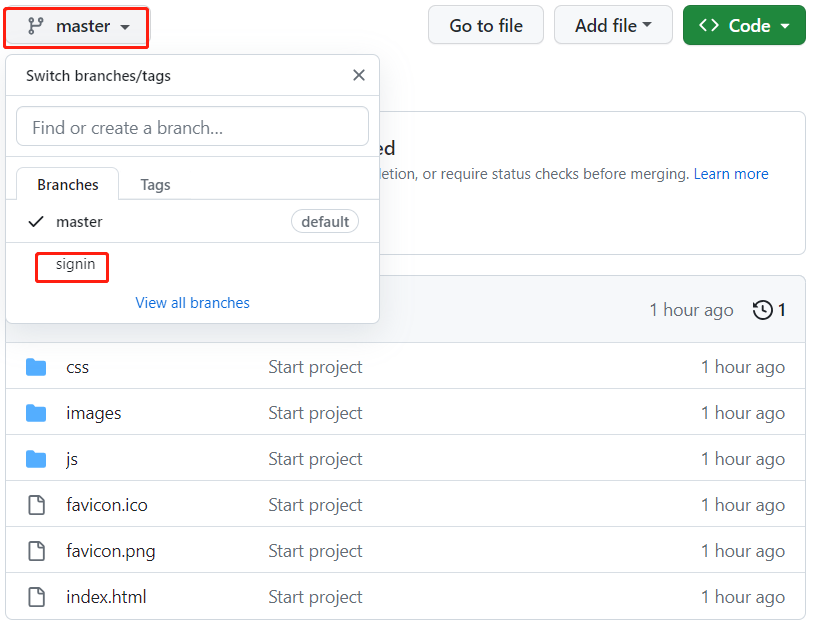The width and height of the screenshot is (813, 635).
Task: Click the git branch icon beside master
Action: point(35,26)
